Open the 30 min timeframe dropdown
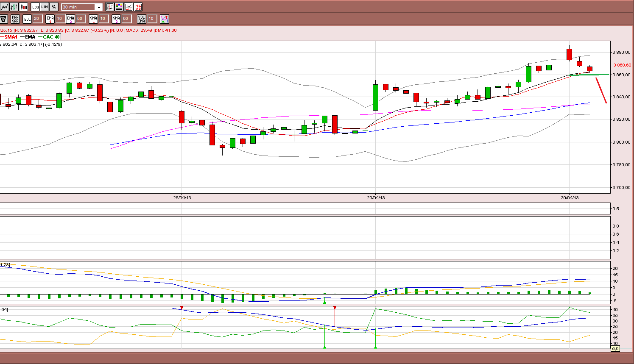The height and width of the screenshot is (364, 634). [82, 7]
